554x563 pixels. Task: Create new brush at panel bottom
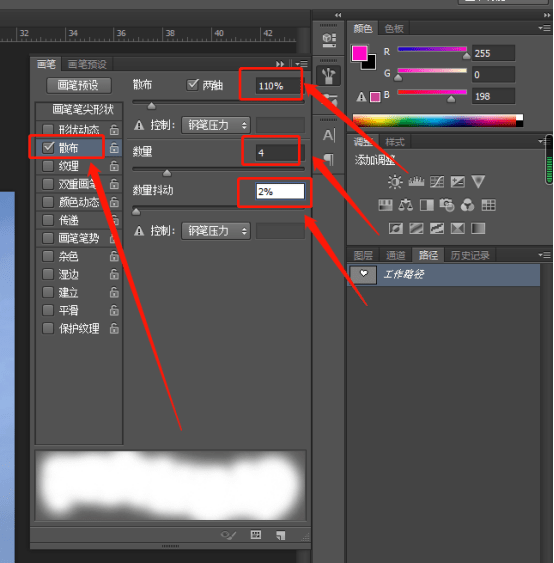(x=280, y=535)
